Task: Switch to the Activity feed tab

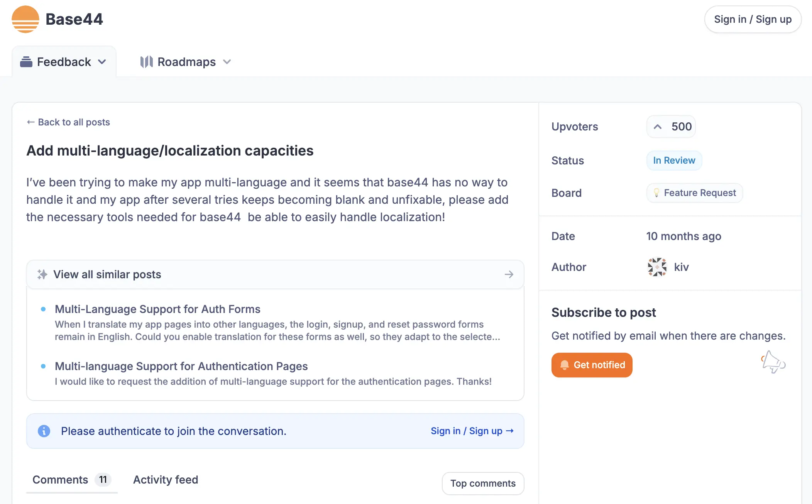Action: tap(166, 480)
